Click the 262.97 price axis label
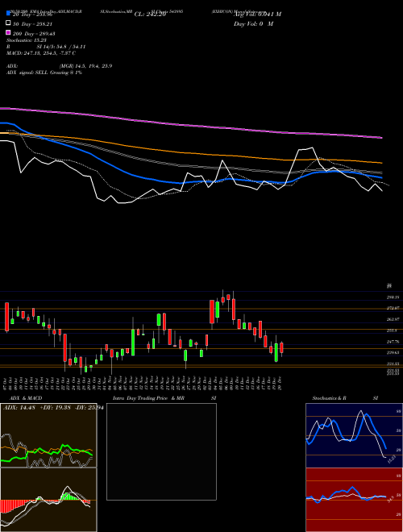 click(x=393, y=319)
